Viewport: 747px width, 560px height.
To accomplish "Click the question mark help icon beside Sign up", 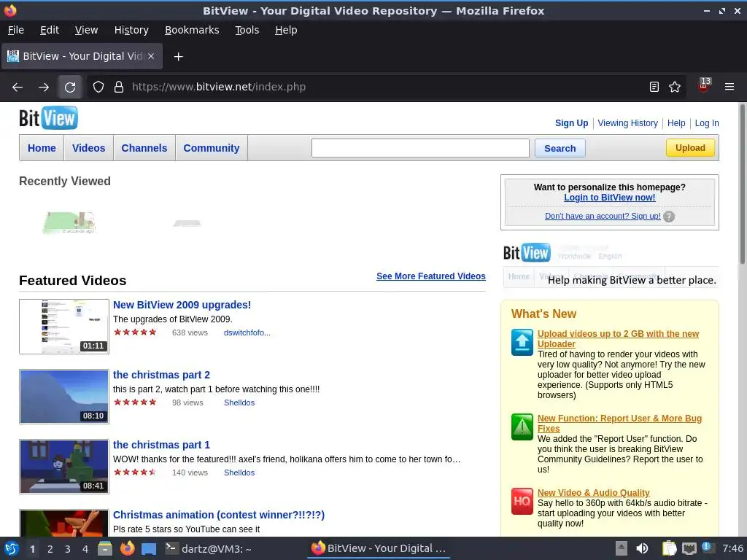I will tap(669, 217).
